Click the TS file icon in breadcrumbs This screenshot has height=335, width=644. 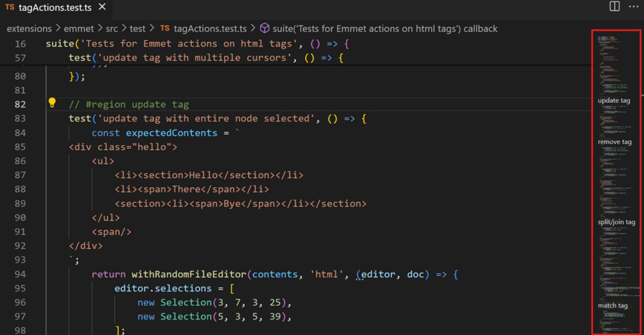[165, 28]
